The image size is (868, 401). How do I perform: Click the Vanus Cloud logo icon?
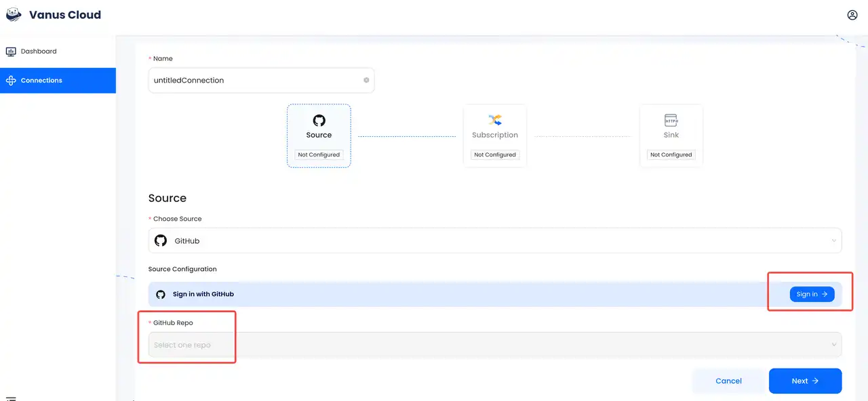(14, 14)
